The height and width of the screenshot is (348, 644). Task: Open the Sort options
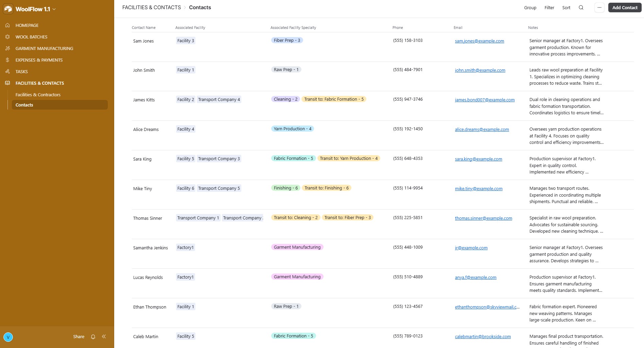tap(566, 7)
